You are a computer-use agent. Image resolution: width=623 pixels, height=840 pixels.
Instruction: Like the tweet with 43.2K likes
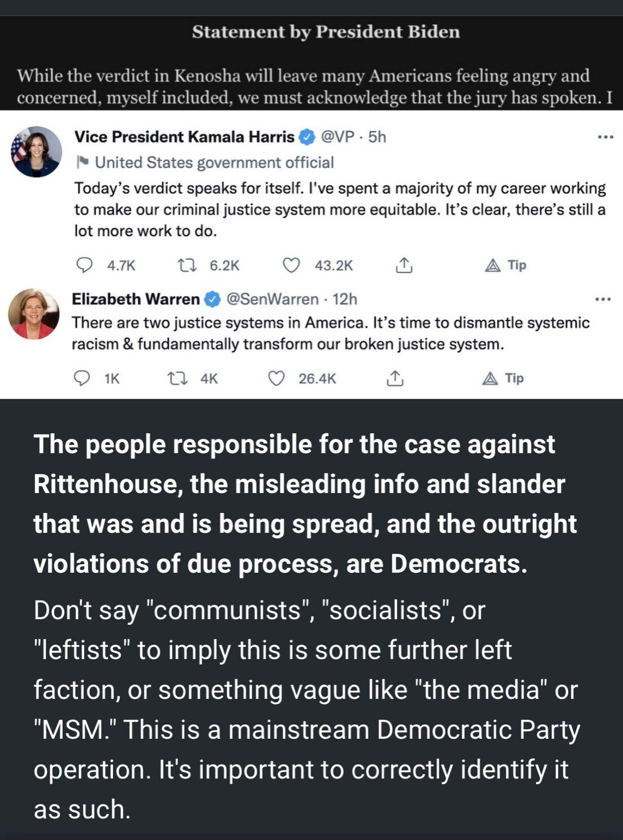tap(291, 265)
